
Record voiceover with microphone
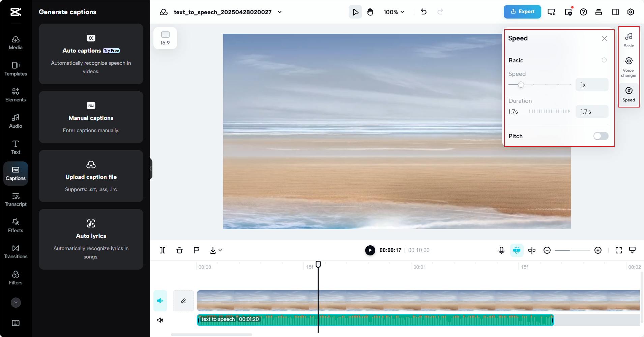click(x=501, y=250)
